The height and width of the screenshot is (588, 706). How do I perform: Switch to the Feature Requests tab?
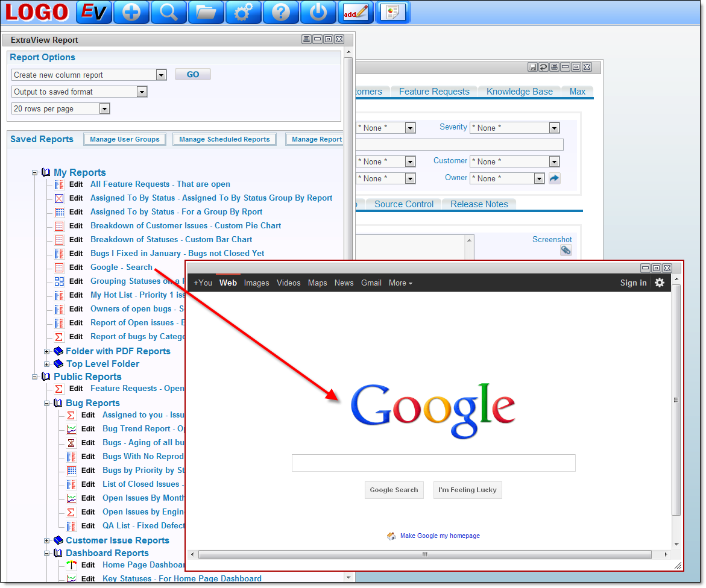pos(434,92)
